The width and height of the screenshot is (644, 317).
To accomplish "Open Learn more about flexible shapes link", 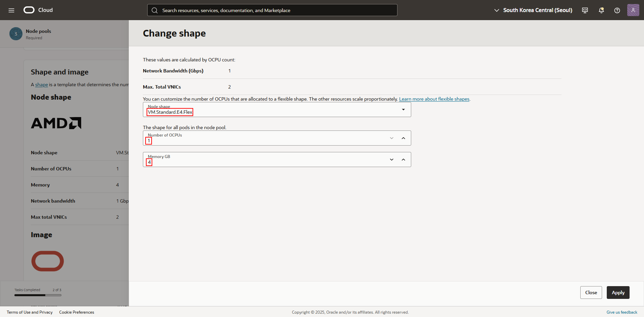I will point(434,99).
